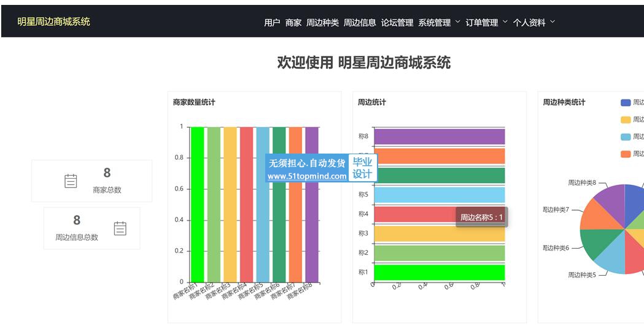Click the dark green bar in the 周边统计 chart
This screenshot has height=336, width=644.
pyautogui.click(x=440, y=176)
